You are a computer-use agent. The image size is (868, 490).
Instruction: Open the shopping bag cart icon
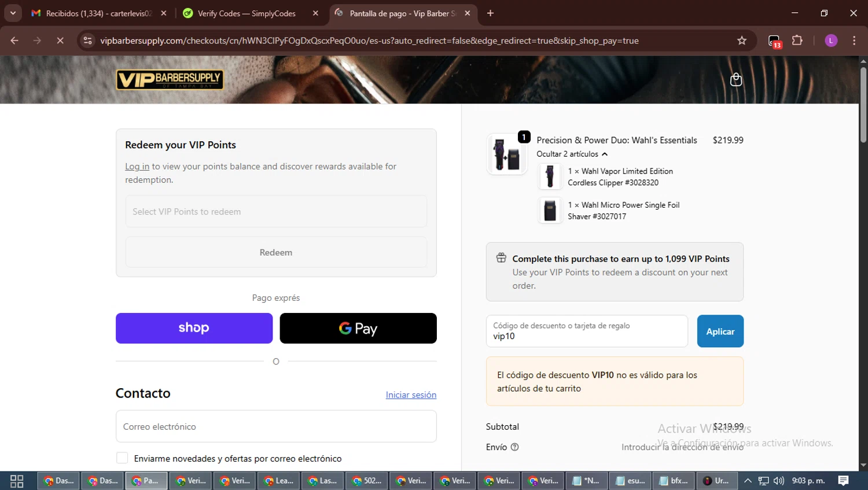coord(735,80)
